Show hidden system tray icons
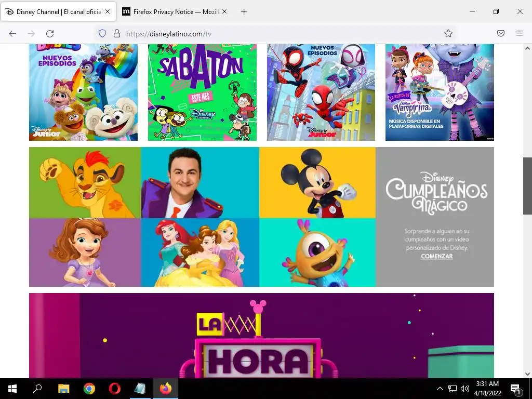 440,389
